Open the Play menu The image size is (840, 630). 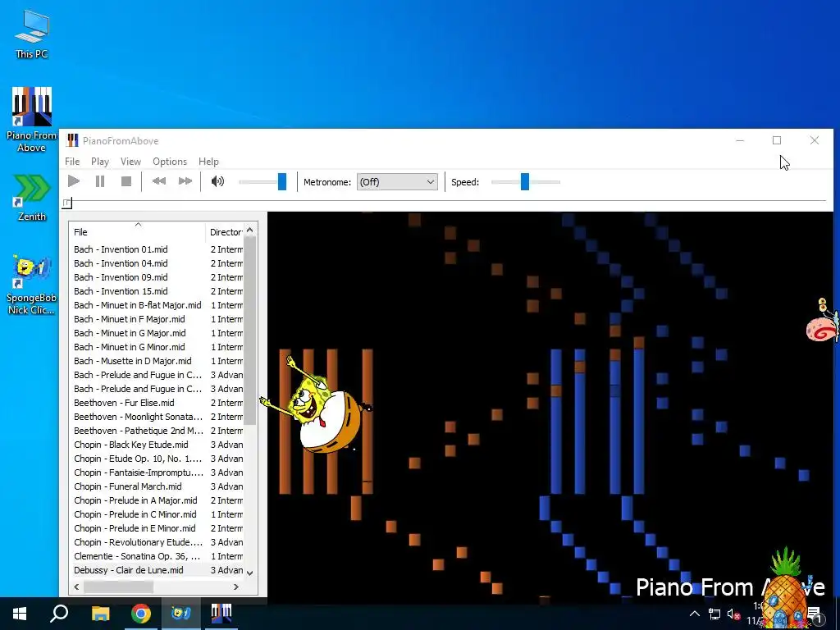point(100,162)
